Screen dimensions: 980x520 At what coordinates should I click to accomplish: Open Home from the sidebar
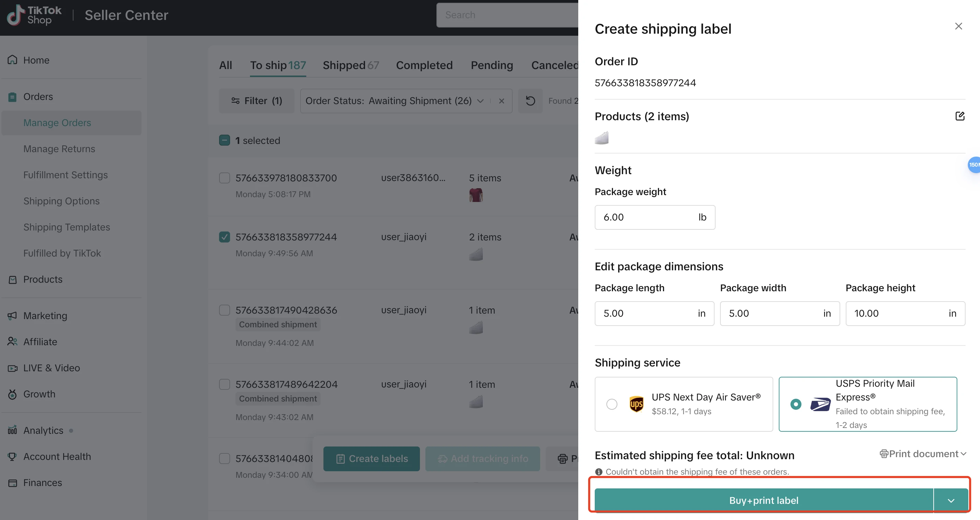click(36, 60)
